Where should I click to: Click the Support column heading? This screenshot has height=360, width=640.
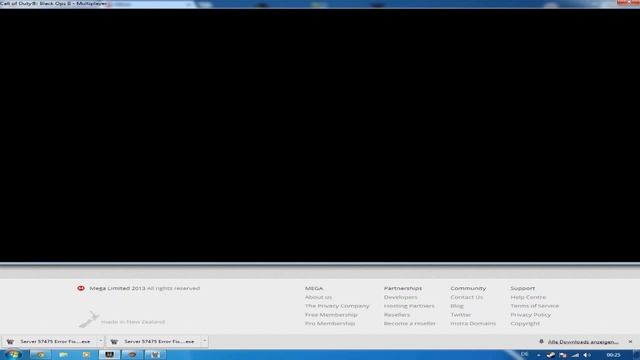click(x=522, y=288)
